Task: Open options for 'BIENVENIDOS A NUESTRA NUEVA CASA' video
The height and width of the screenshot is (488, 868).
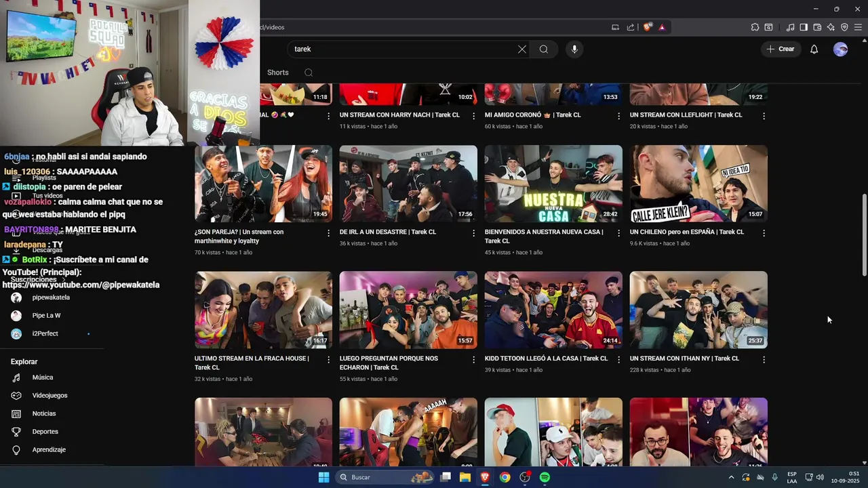Action: [618, 232]
